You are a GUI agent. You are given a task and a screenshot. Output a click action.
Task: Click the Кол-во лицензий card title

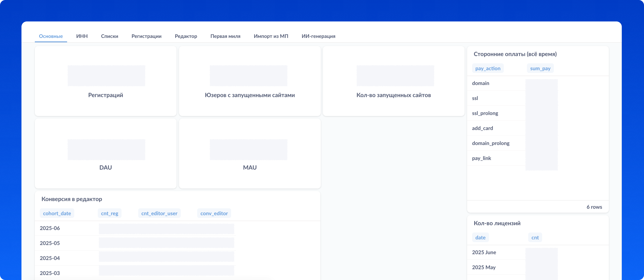[x=497, y=223]
